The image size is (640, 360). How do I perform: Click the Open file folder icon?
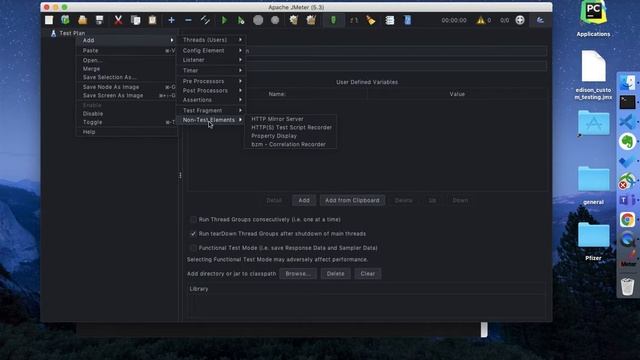pos(82,20)
